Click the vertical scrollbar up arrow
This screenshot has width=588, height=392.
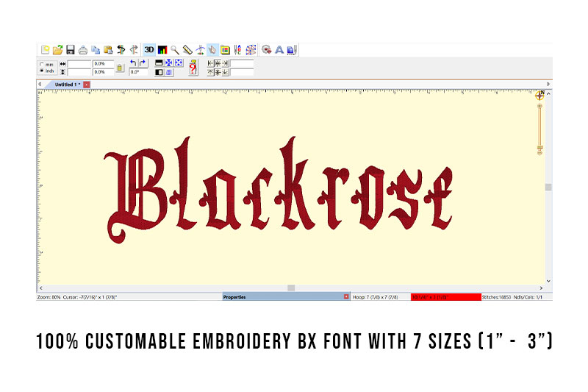(x=548, y=94)
